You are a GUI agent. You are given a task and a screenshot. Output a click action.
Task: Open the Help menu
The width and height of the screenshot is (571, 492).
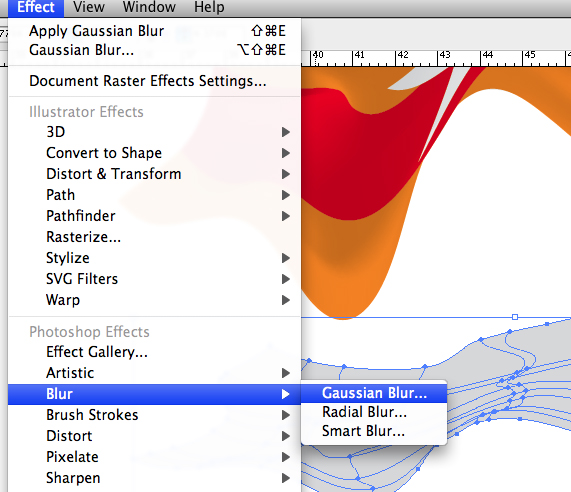pos(209,7)
